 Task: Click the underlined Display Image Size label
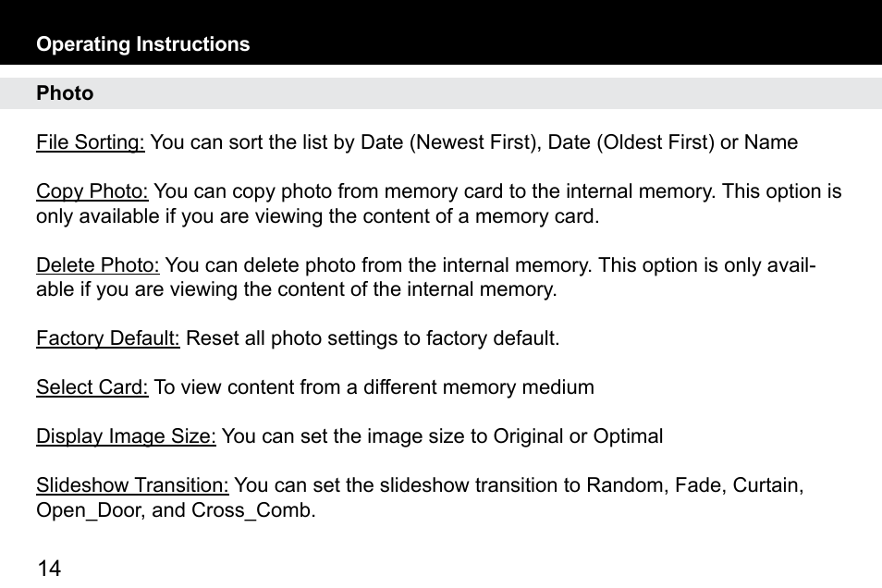[x=126, y=436]
